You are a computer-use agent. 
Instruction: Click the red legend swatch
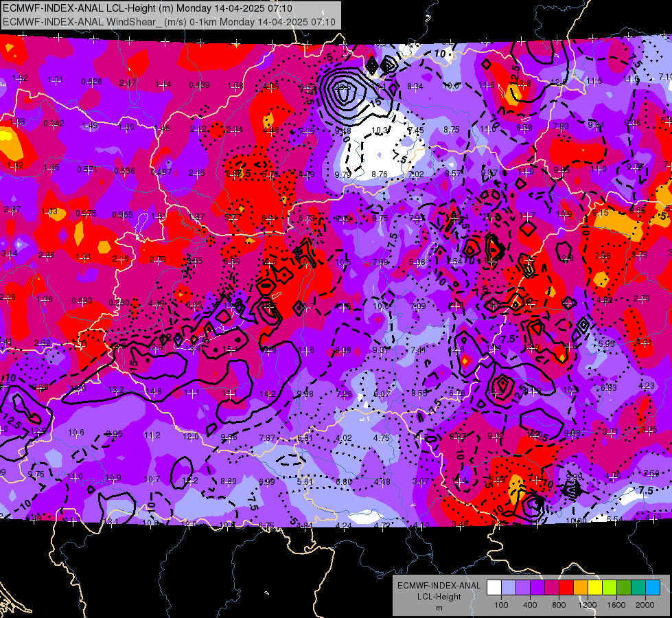566,588
